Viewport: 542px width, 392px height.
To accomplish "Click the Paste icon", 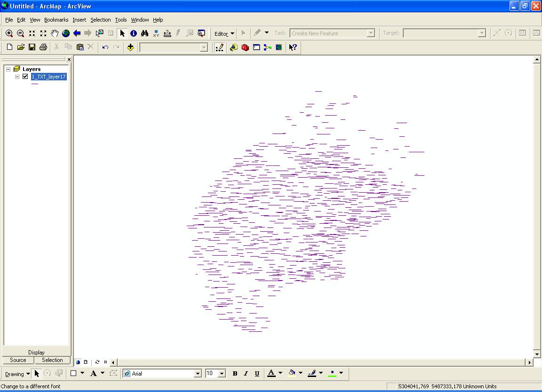I will (x=80, y=47).
